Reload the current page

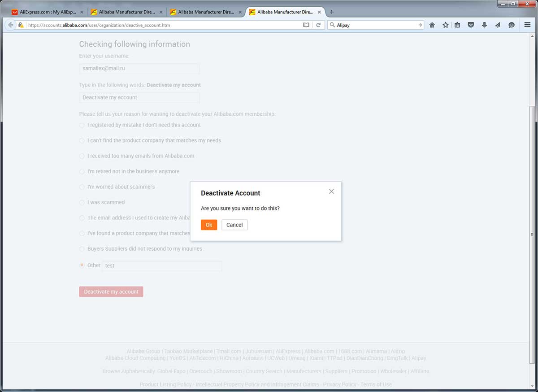click(x=318, y=25)
